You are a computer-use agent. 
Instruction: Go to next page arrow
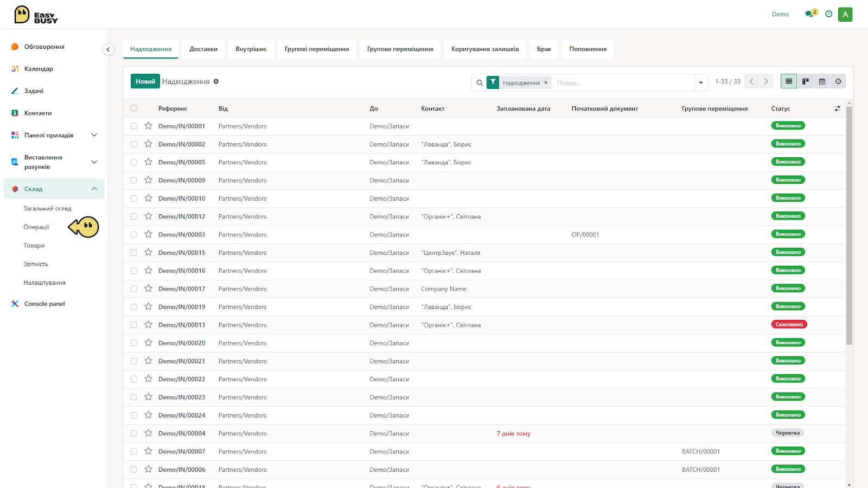[x=766, y=81]
